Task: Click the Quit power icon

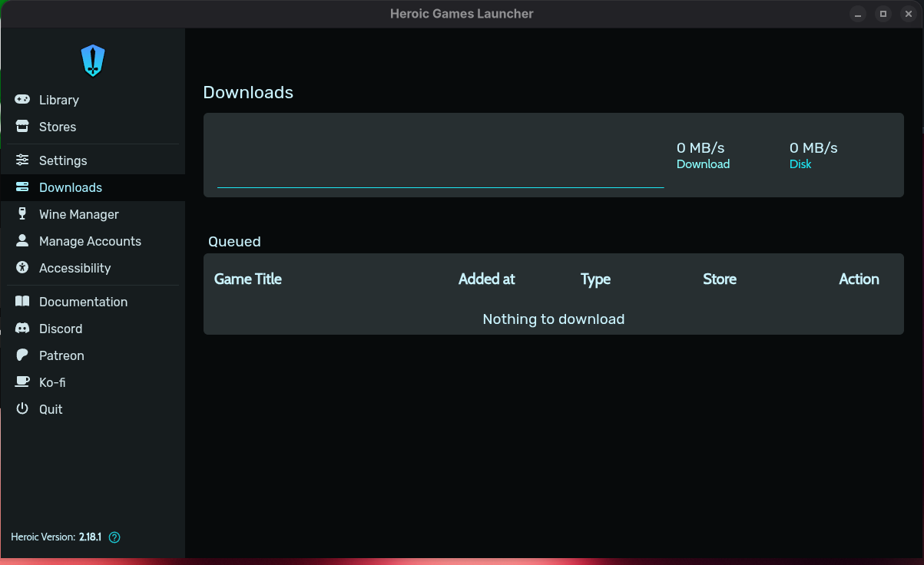Action: coord(23,409)
